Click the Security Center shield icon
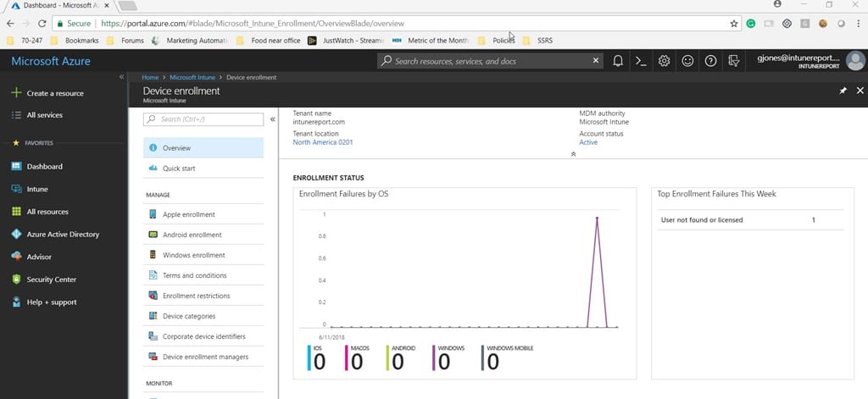The width and height of the screenshot is (868, 399). coord(16,280)
